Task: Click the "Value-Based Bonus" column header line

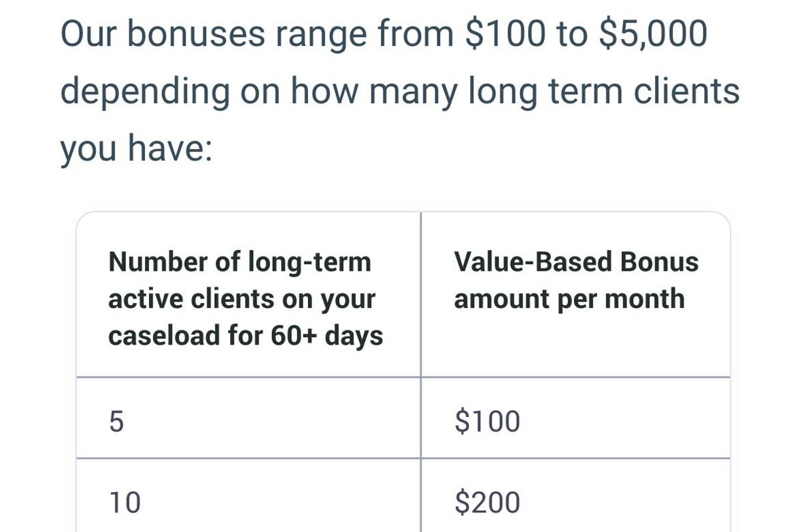Action: (x=576, y=262)
